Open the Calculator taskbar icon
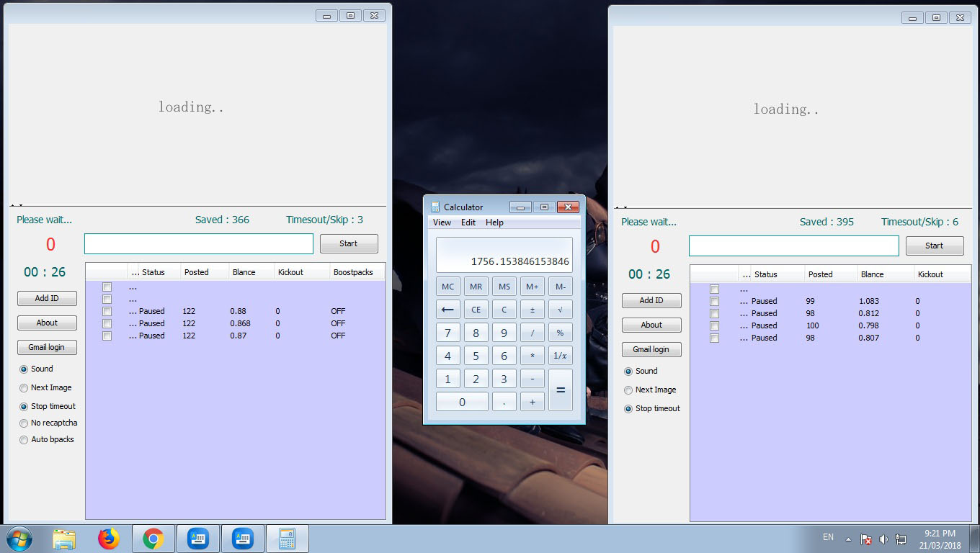Screen dimensions: 980x553 tap(287, 539)
